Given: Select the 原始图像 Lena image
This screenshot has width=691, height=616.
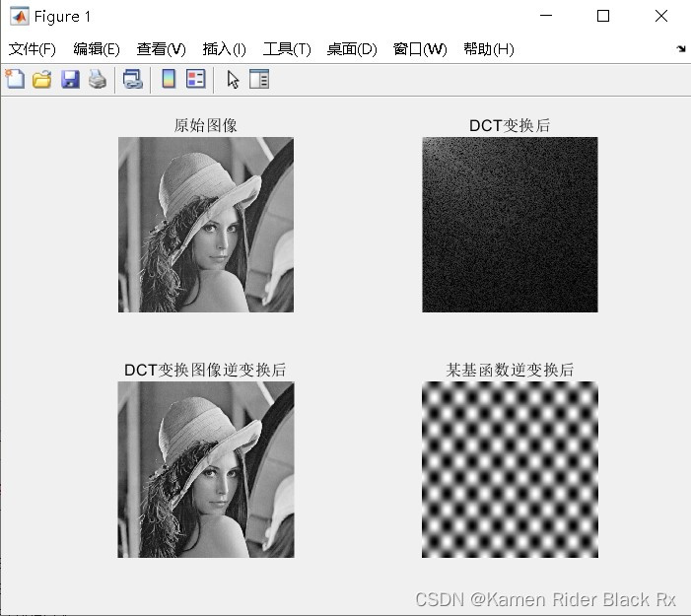Looking at the screenshot, I should [206, 225].
